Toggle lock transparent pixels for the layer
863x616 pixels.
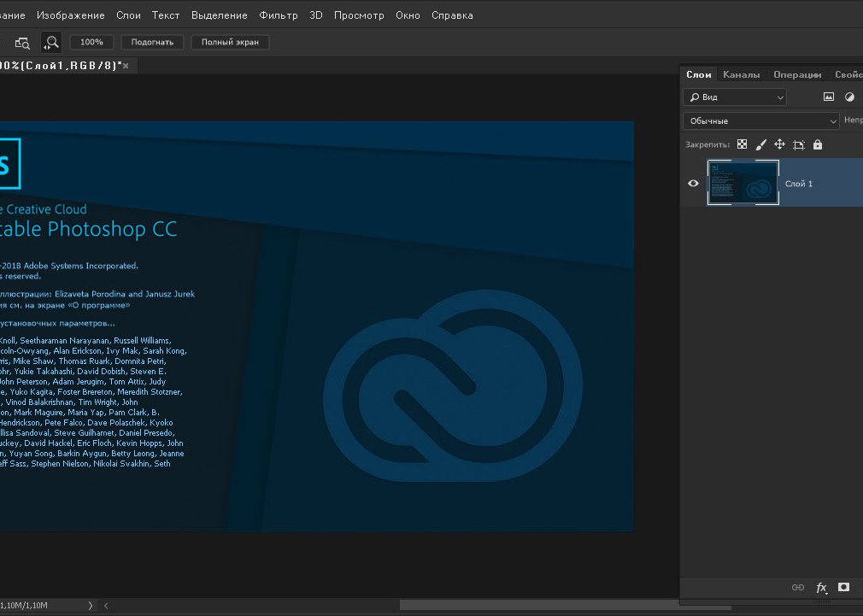tap(742, 145)
